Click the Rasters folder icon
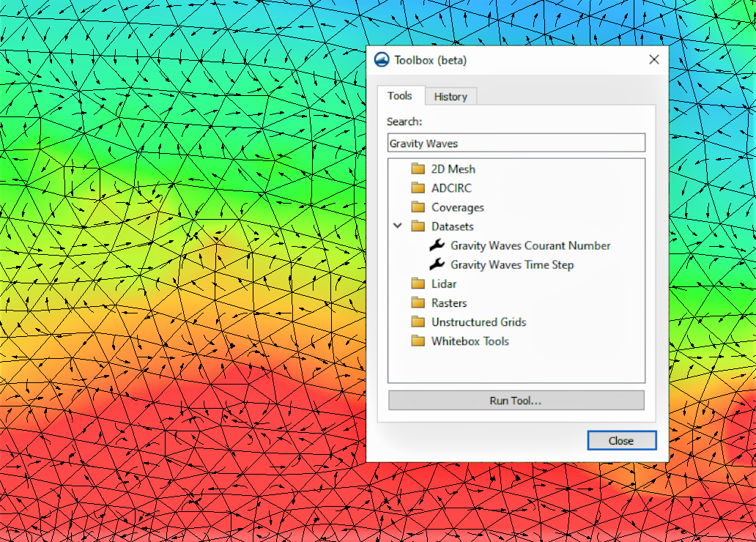Viewport: 756px width, 542px height. click(418, 302)
